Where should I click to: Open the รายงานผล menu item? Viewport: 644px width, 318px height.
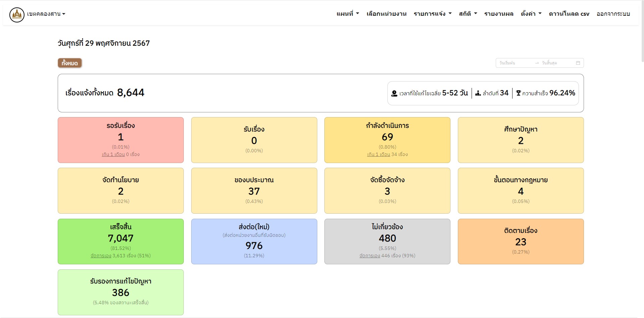pyautogui.click(x=499, y=14)
